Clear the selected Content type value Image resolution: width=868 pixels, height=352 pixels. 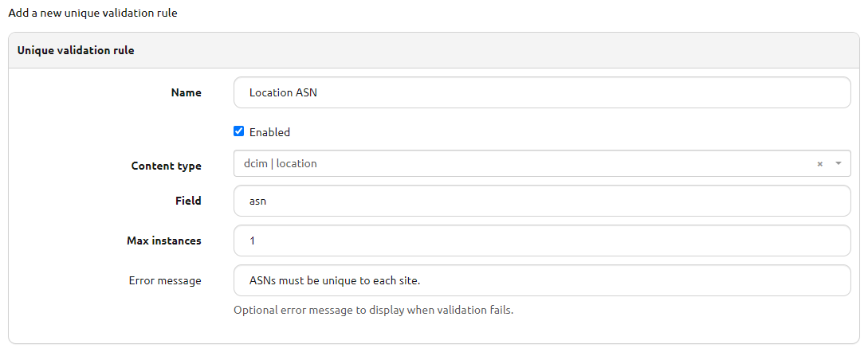pyautogui.click(x=819, y=164)
